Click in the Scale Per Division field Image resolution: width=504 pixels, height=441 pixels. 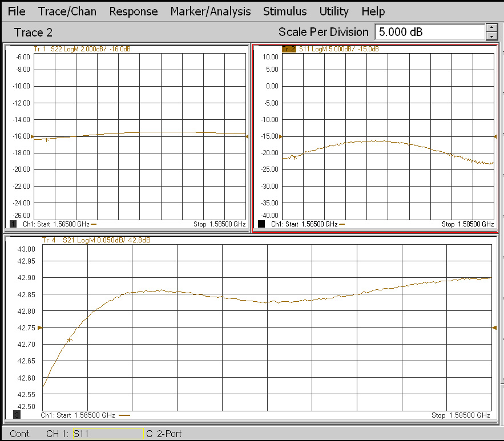pyautogui.click(x=429, y=32)
